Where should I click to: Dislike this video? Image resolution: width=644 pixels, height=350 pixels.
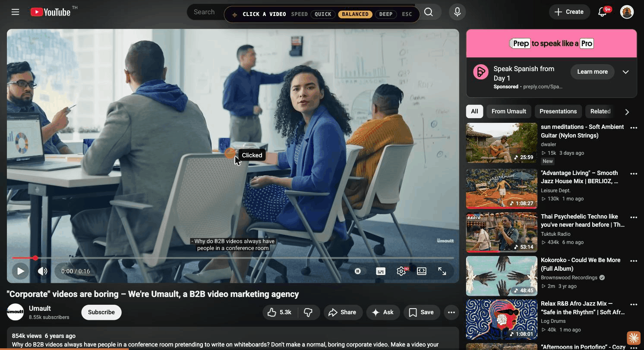pyautogui.click(x=309, y=312)
